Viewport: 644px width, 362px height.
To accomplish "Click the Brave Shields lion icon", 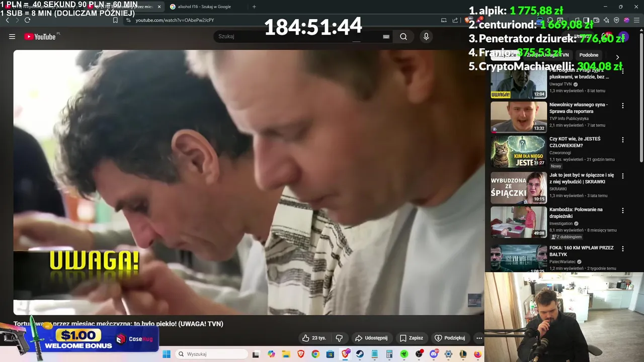I will tap(468, 20).
